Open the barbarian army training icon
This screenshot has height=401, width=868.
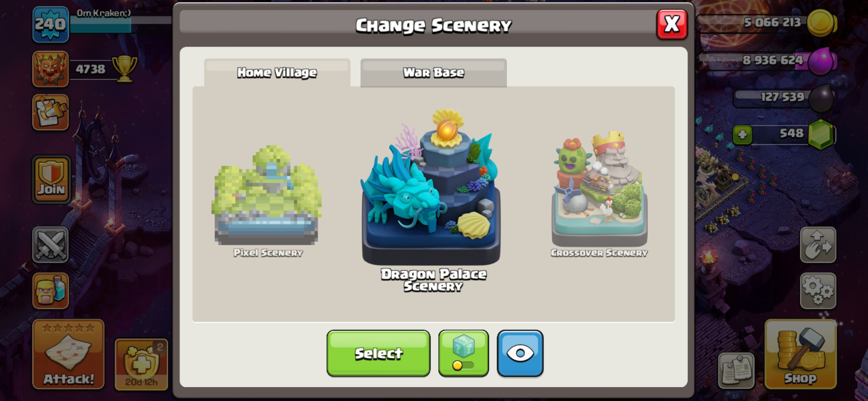pos(51,290)
